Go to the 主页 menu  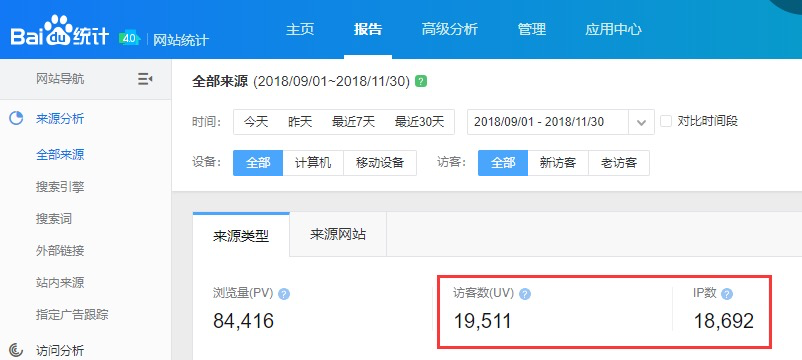point(300,29)
